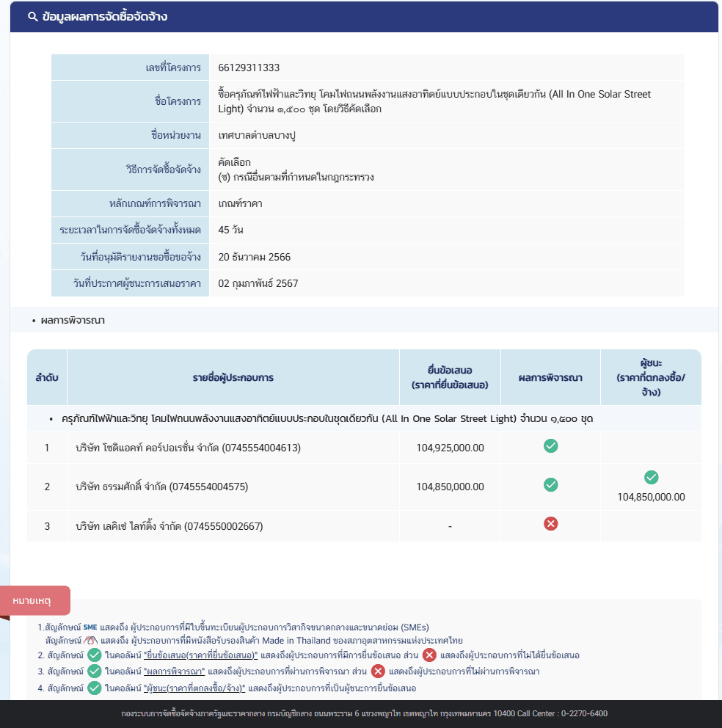Click the red X icon in note 2
The height and width of the screenshot is (728, 722).
pyautogui.click(x=429, y=655)
